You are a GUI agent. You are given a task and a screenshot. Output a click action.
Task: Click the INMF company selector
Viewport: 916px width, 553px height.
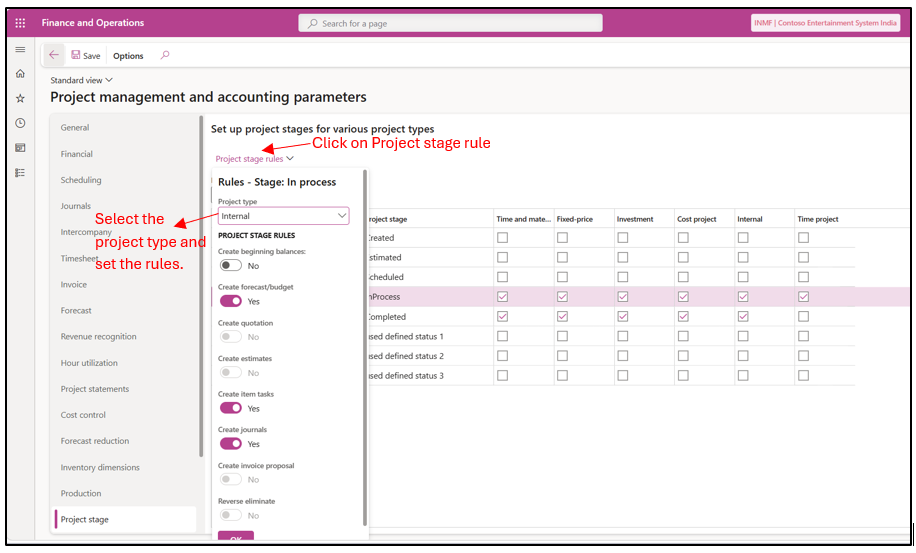pos(825,23)
